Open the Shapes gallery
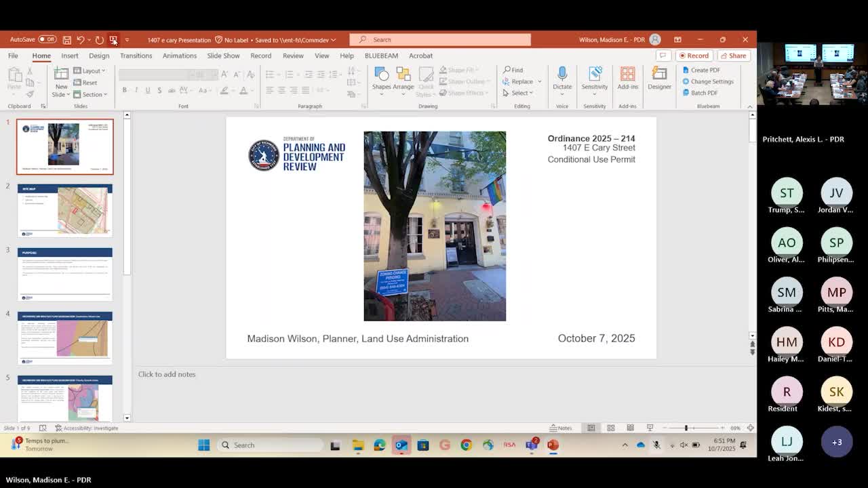868x488 pixels. [x=381, y=78]
